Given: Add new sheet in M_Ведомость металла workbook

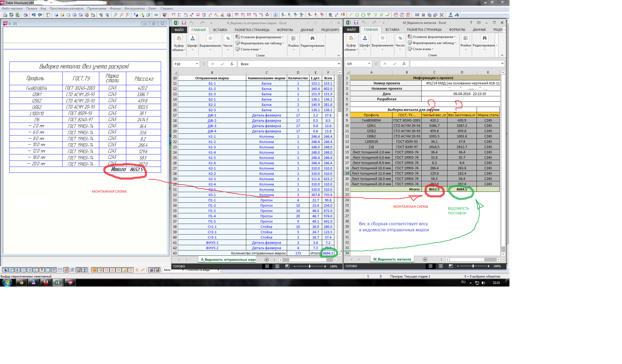Looking at the screenshot, I should (x=425, y=259).
